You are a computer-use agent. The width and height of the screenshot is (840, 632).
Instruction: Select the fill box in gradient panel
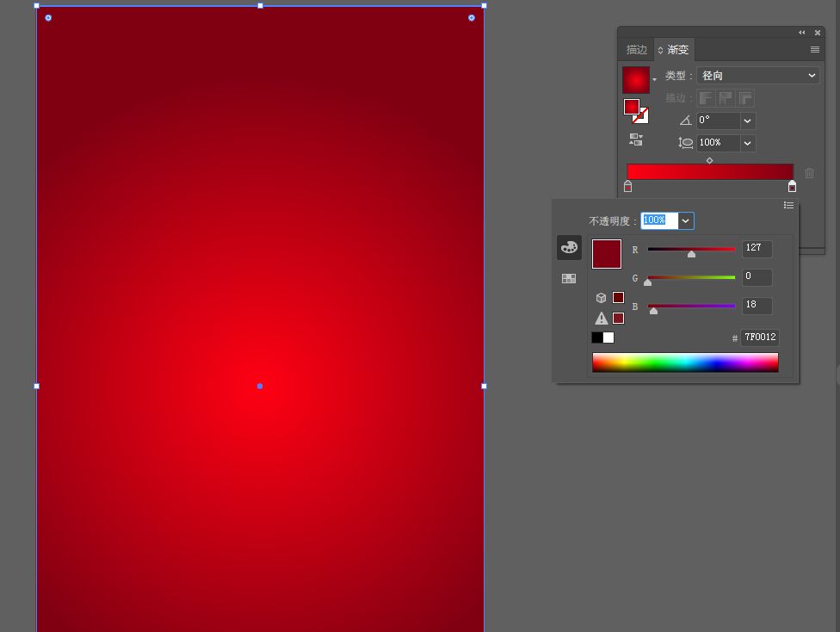(631, 107)
